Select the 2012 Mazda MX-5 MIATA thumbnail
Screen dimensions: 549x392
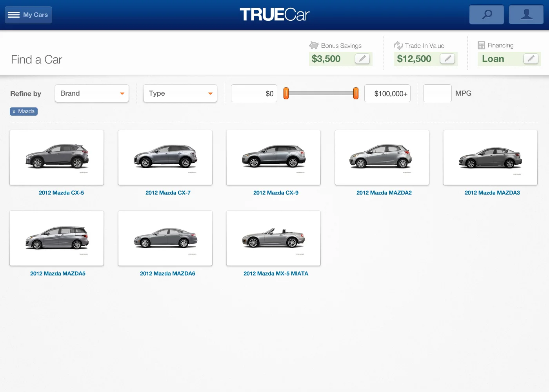(x=273, y=238)
